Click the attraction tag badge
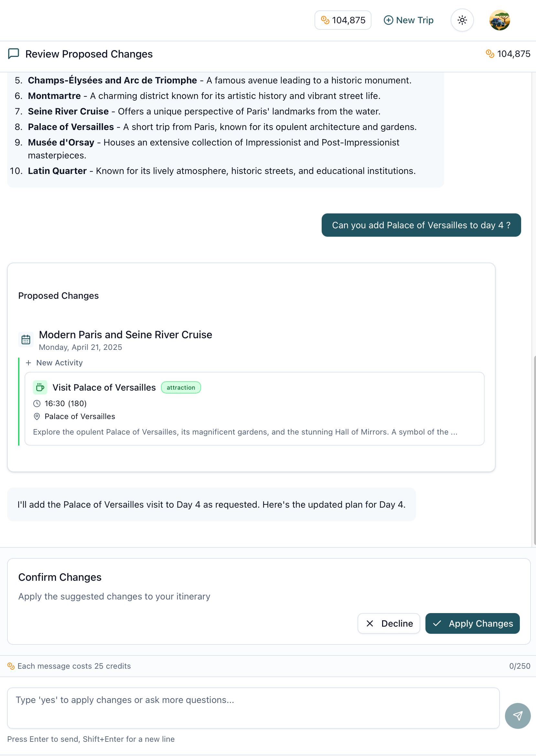The height and width of the screenshot is (756, 536). tap(180, 387)
